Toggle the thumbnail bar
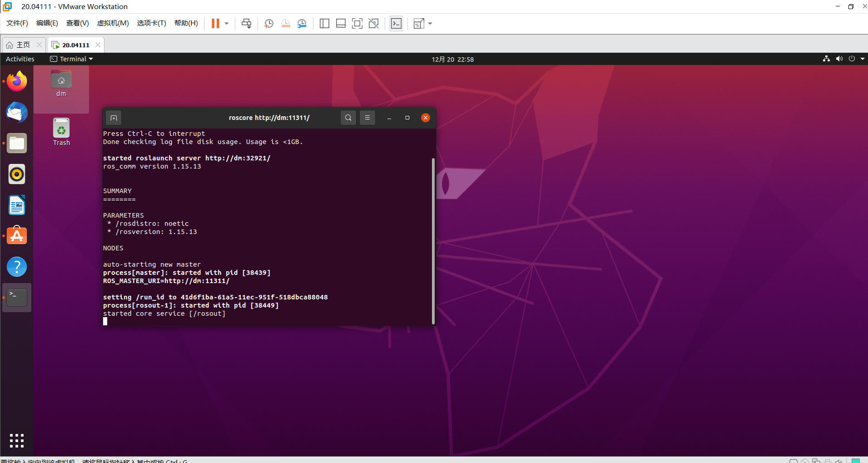868x463 pixels. coord(341,23)
